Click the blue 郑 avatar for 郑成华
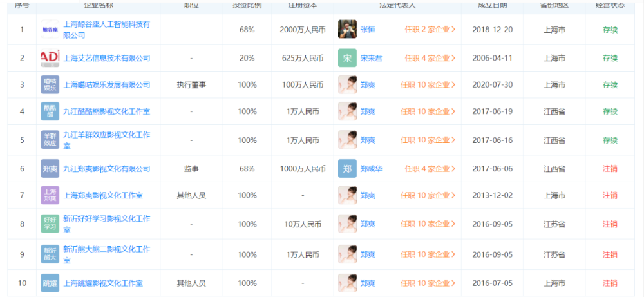Screen dimensions: 644x297 (x=347, y=169)
